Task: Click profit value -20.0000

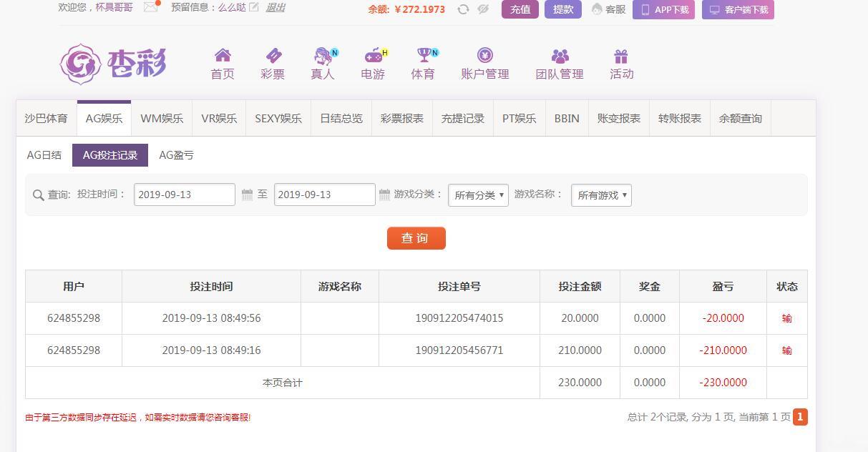Action: [x=723, y=318]
